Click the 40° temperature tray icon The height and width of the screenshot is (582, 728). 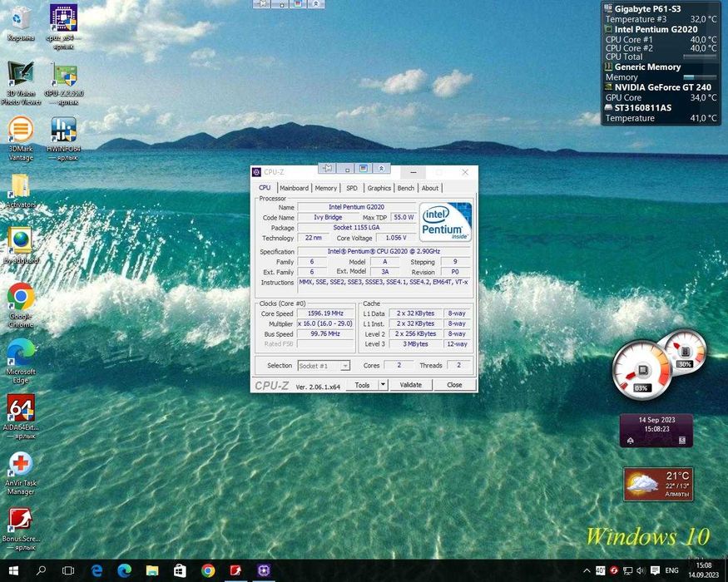(600, 570)
